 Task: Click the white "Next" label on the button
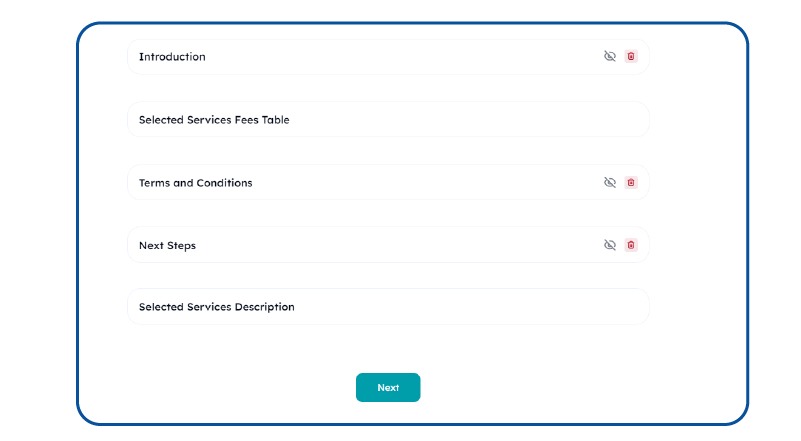tap(388, 388)
